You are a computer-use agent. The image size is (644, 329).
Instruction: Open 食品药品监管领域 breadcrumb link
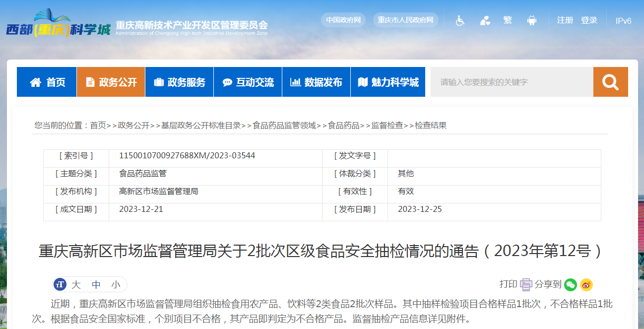click(284, 126)
